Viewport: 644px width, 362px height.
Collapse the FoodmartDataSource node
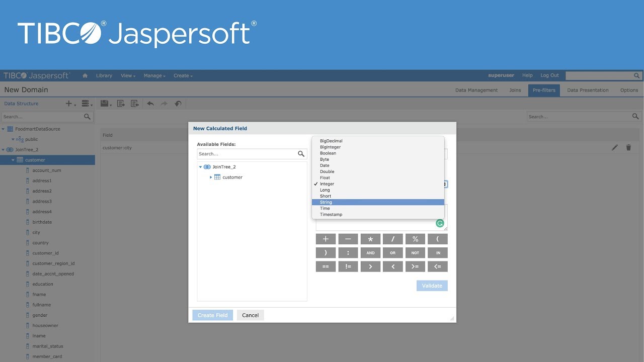(x=3, y=129)
